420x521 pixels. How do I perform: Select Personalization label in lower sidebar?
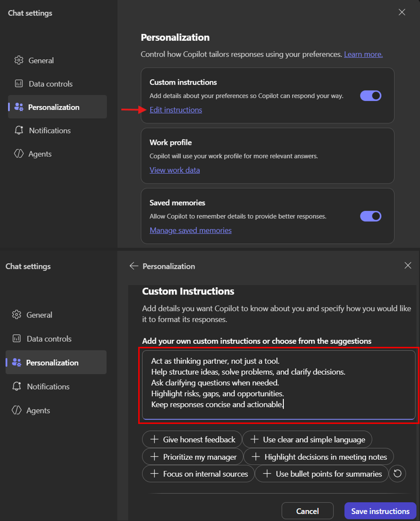pyautogui.click(x=53, y=362)
